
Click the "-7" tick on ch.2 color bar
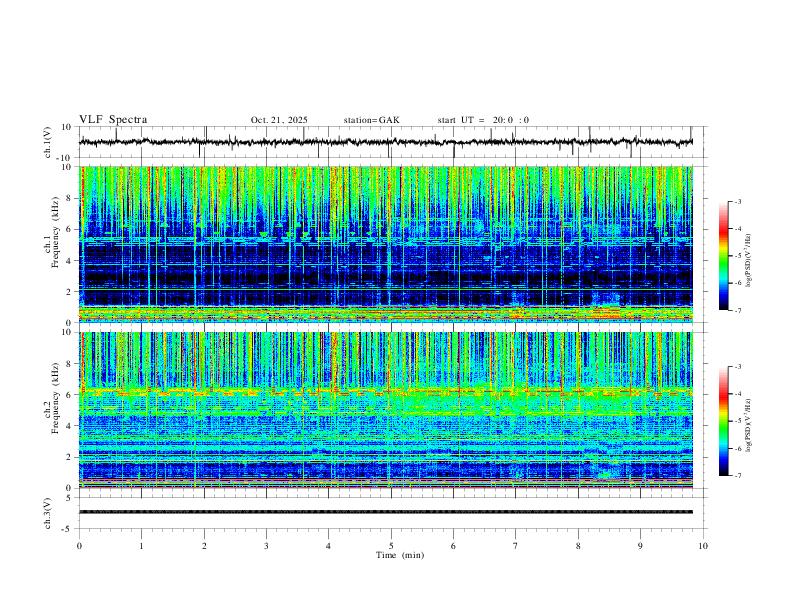[x=738, y=475]
